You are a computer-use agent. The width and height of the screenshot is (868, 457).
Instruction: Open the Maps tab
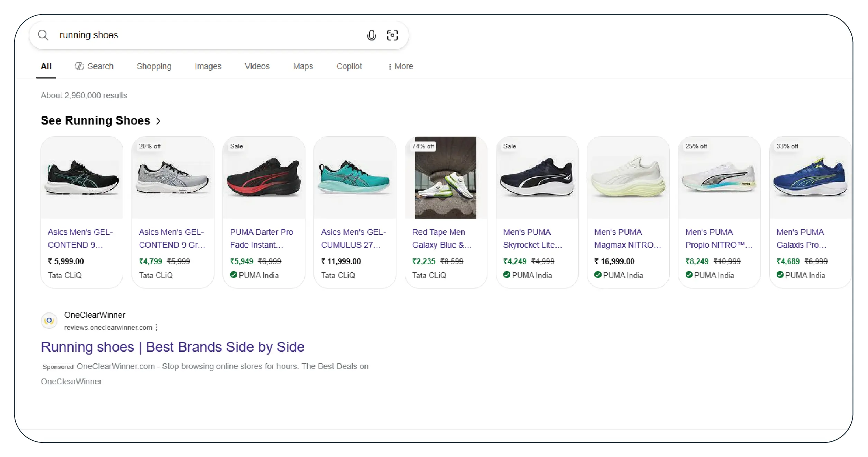[303, 66]
